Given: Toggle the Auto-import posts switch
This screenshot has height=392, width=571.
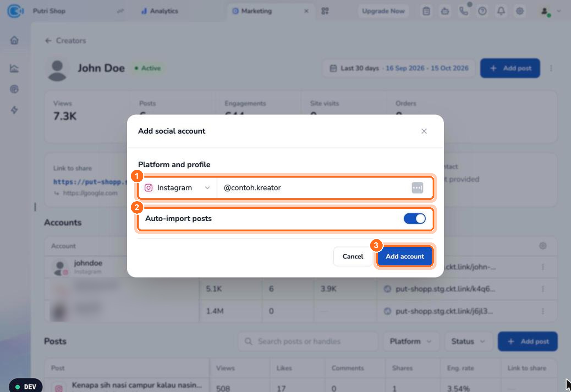Looking at the screenshot, I should point(414,219).
